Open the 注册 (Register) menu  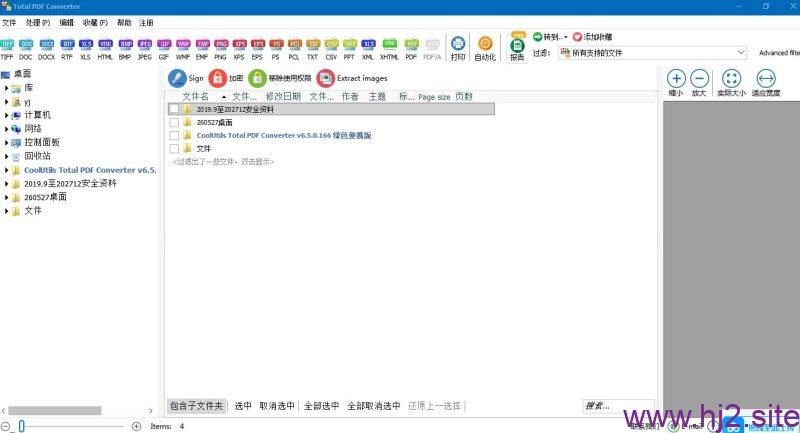146,22
